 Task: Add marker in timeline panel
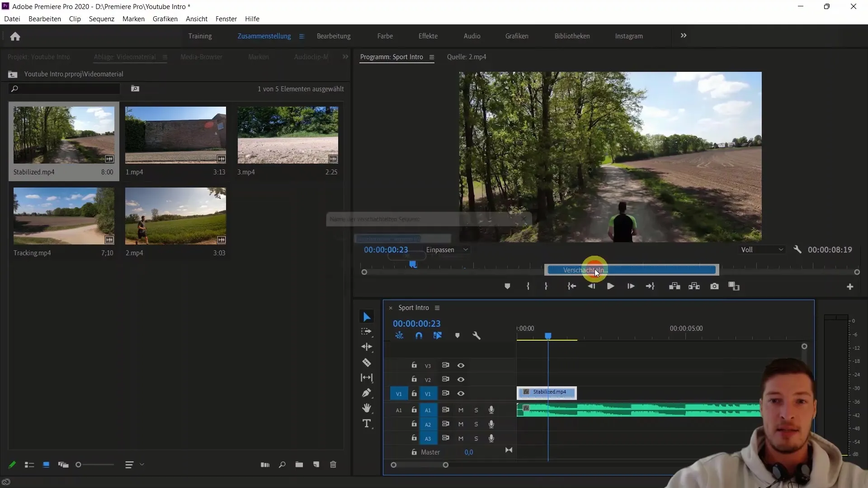tap(457, 336)
